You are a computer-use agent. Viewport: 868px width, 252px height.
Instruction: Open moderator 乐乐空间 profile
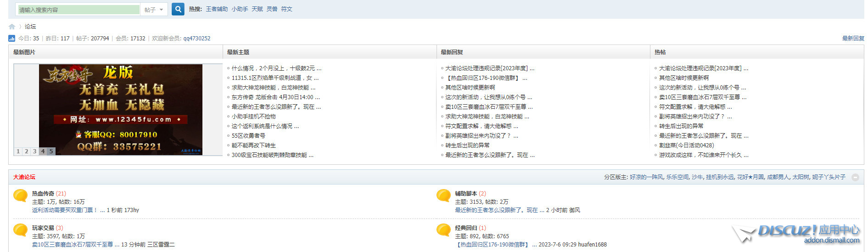[x=678, y=177]
